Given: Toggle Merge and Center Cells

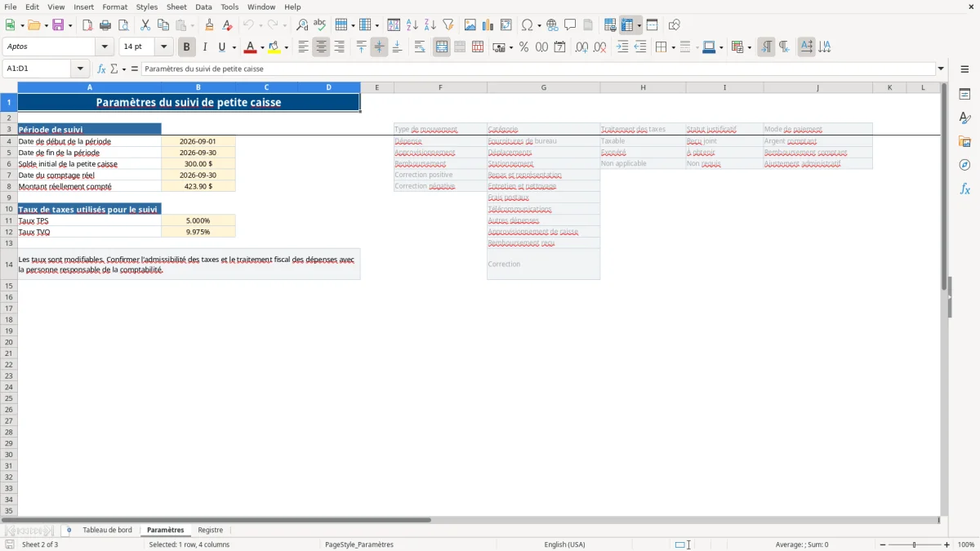Looking at the screenshot, I should coord(442,47).
